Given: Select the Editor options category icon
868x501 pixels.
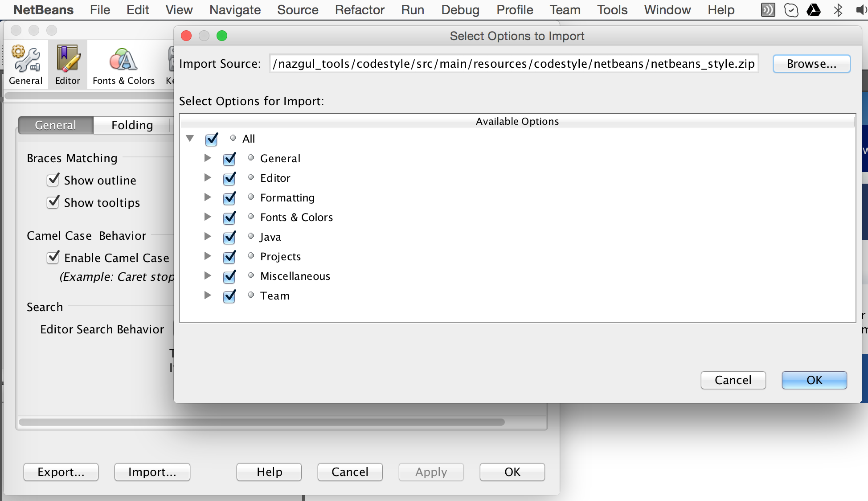Looking at the screenshot, I should [x=68, y=65].
